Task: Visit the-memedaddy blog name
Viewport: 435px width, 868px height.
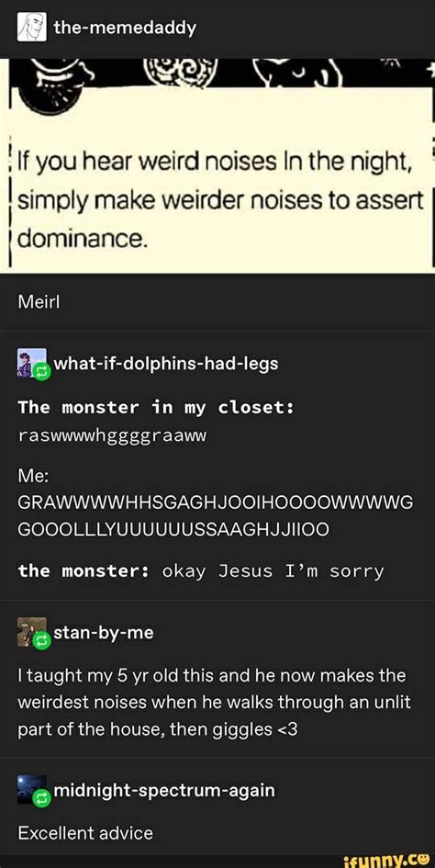Action: (x=125, y=28)
